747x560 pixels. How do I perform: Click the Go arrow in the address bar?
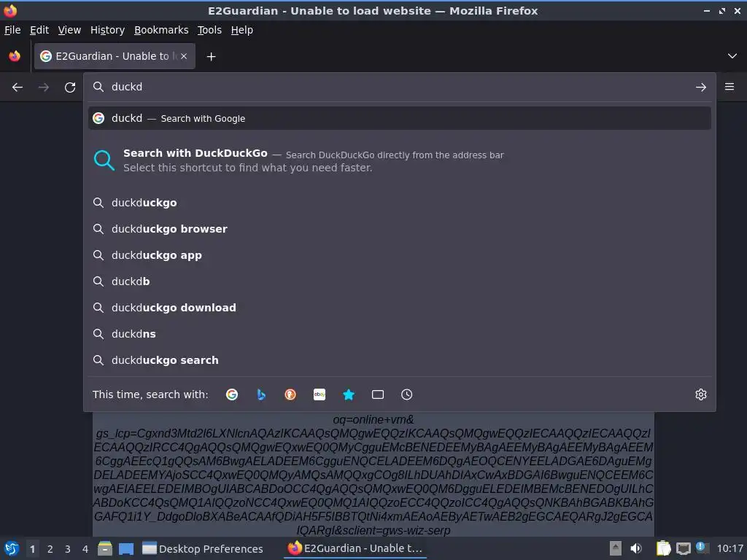[701, 87]
